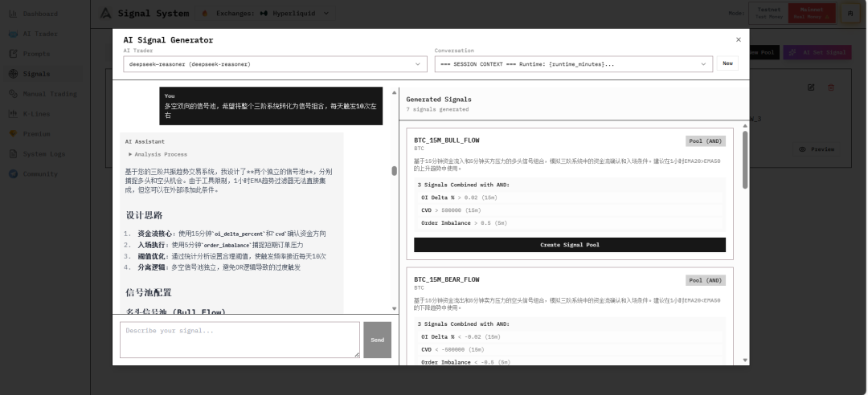This screenshot has height=395, width=868.
Task: Click the sparkle icon on AI Set Signal
Action: pyautogui.click(x=792, y=52)
